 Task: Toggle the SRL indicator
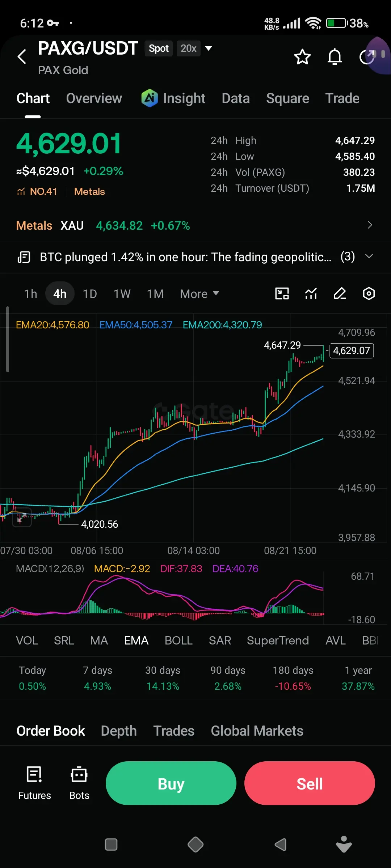pyautogui.click(x=64, y=641)
